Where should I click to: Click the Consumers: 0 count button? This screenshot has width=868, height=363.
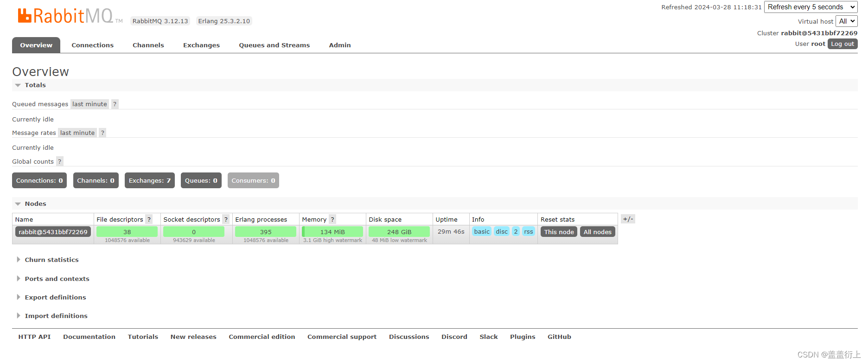click(254, 181)
